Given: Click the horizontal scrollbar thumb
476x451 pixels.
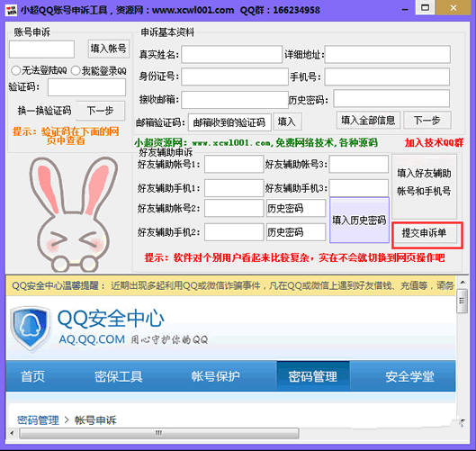Looking at the screenshot, I should click(x=158, y=433).
